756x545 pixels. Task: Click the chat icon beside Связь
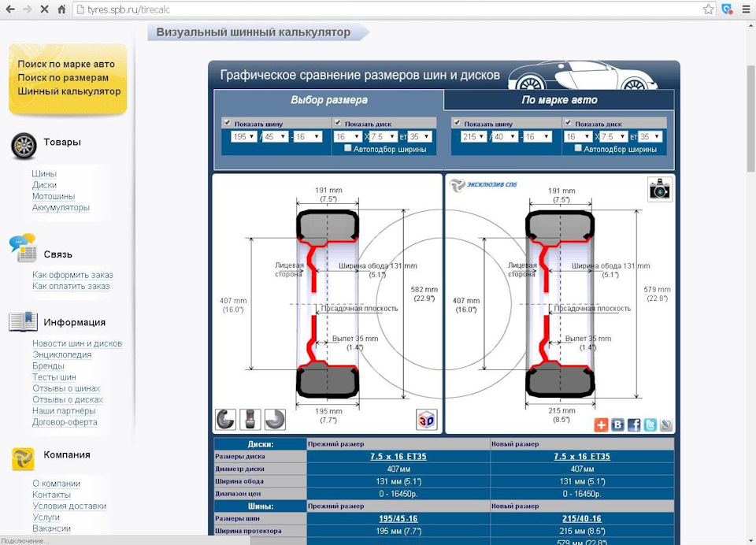coord(23,248)
